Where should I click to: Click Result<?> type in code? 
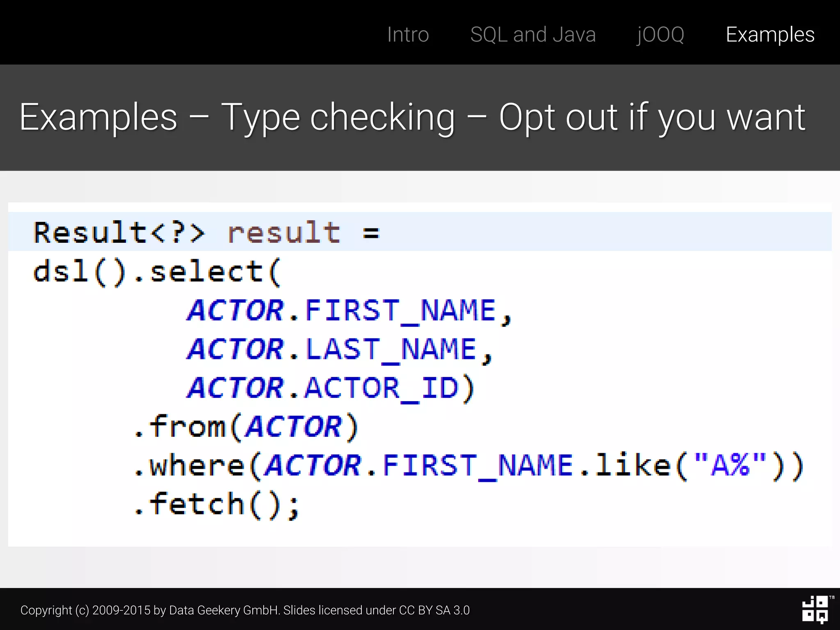pos(119,233)
